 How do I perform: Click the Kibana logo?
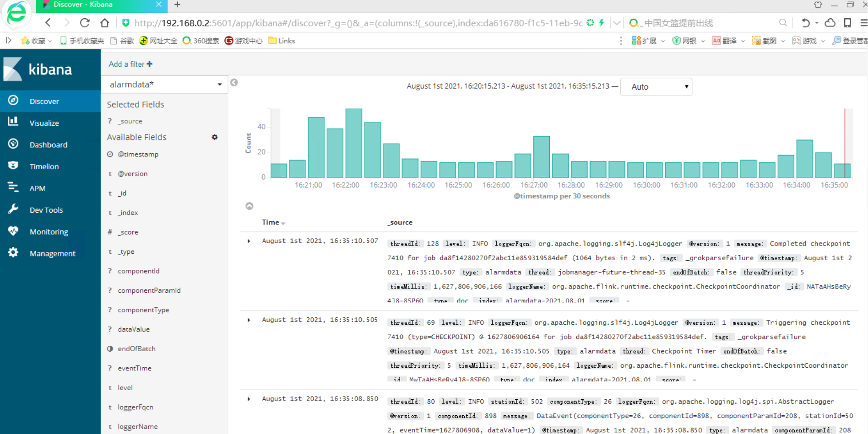point(38,70)
